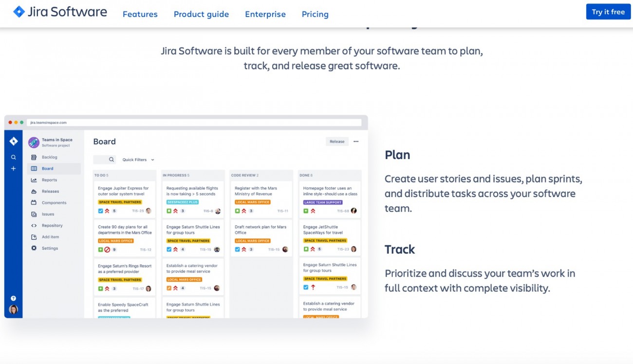Click the Settings gear icon

coord(34,248)
